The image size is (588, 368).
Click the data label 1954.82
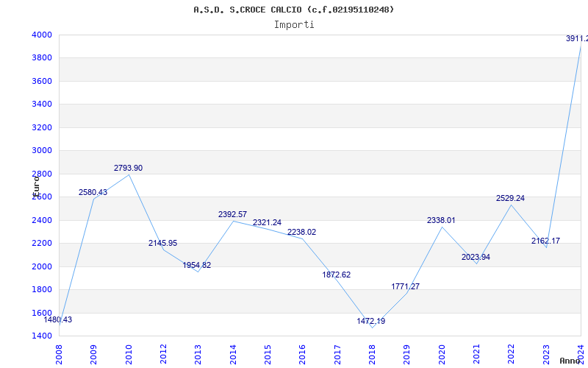pyautogui.click(x=197, y=266)
